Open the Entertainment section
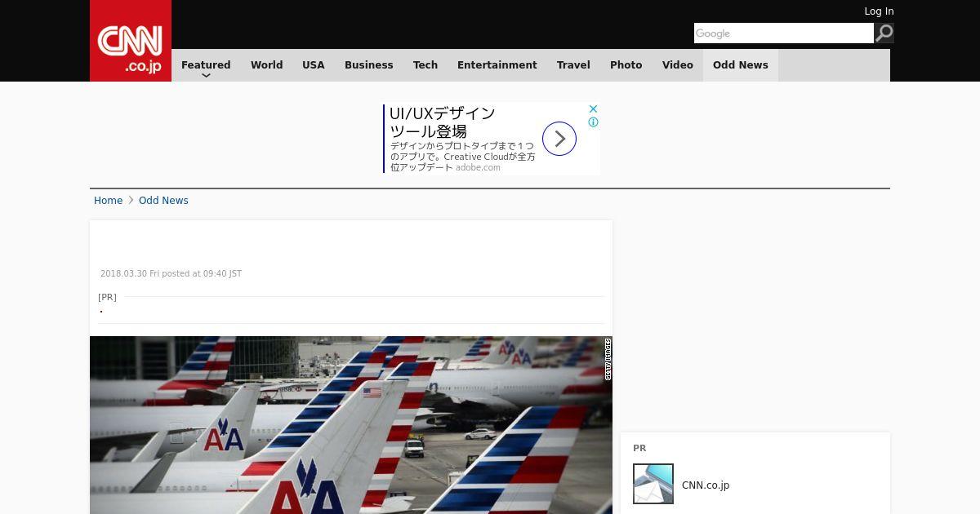Image resolution: width=980 pixels, height=514 pixels. pos(497,65)
